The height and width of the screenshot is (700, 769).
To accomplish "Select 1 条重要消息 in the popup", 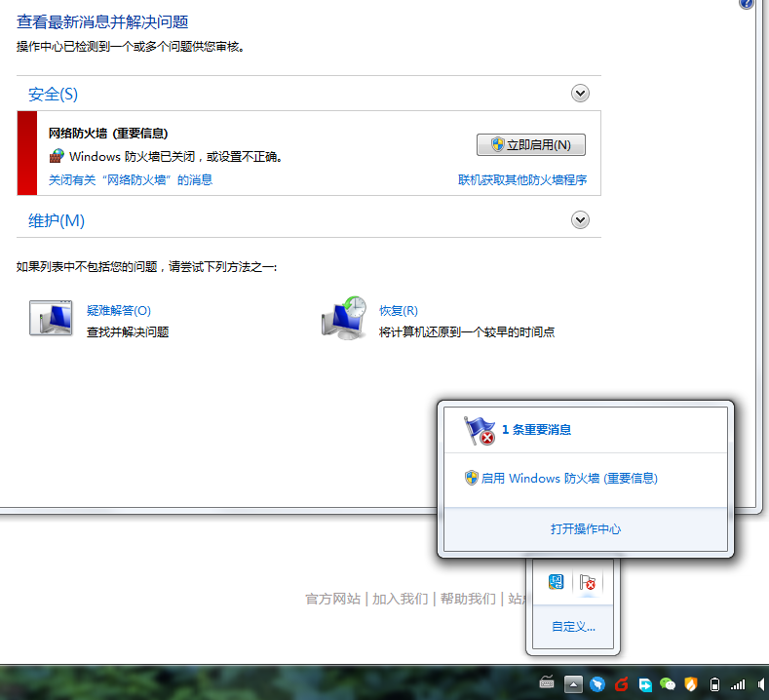I will (x=536, y=430).
